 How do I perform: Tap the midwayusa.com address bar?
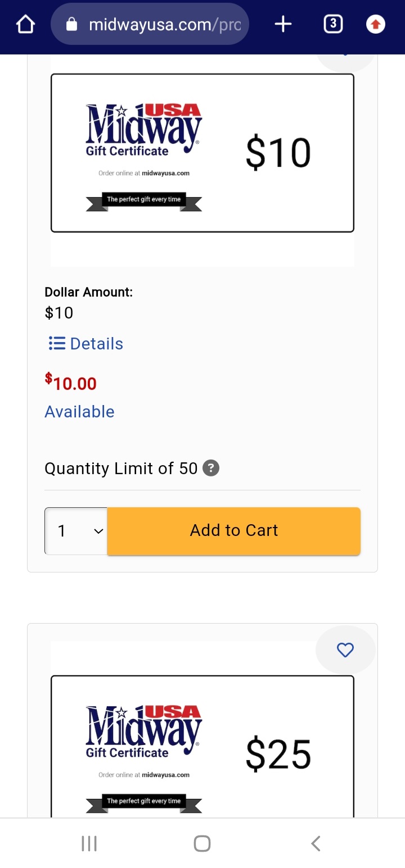pos(163,24)
